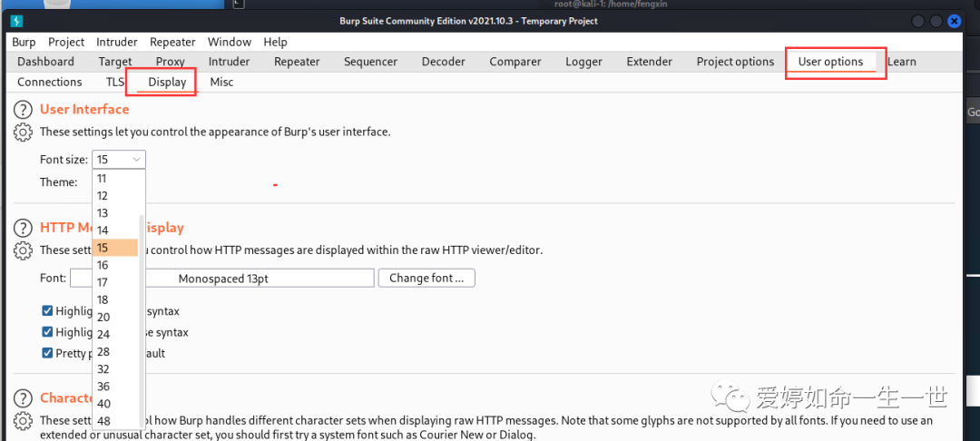Choose font size 36 from list
Viewport: 980px width, 441px height.
point(115,387)
